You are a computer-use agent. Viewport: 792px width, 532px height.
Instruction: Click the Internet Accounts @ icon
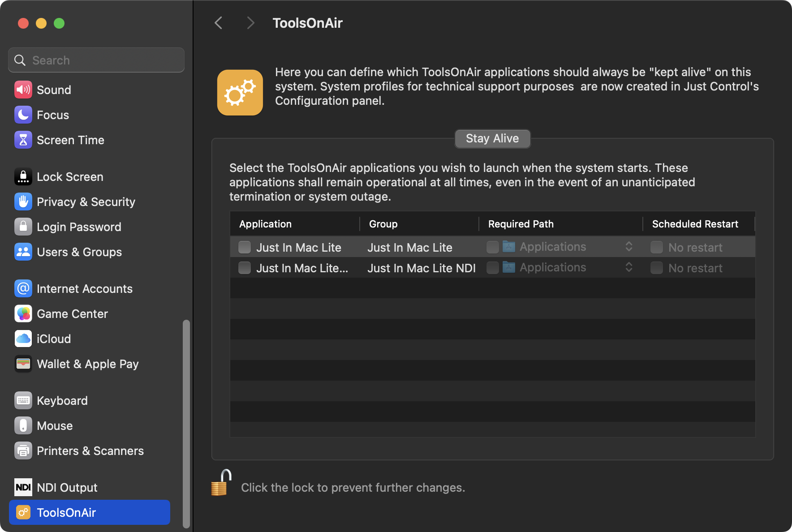tap(23, 288)
